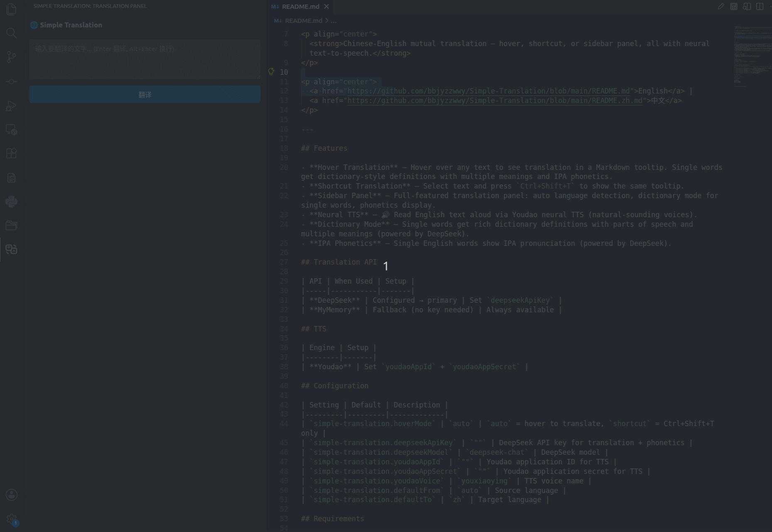The image size is (772, 532).
Task: Click the hoverMode setting line
Action: pos(507,428)
